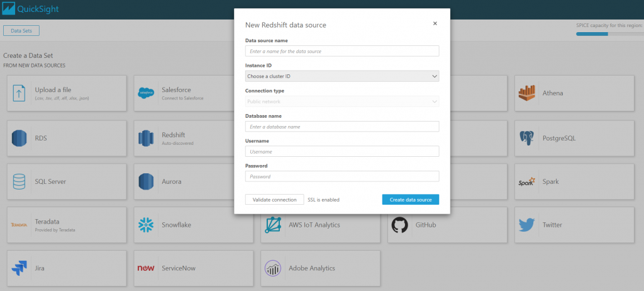Screen dimensions: 644x291
Task: Close the New Redshift data source dialog
Action: tap(435, 23)
